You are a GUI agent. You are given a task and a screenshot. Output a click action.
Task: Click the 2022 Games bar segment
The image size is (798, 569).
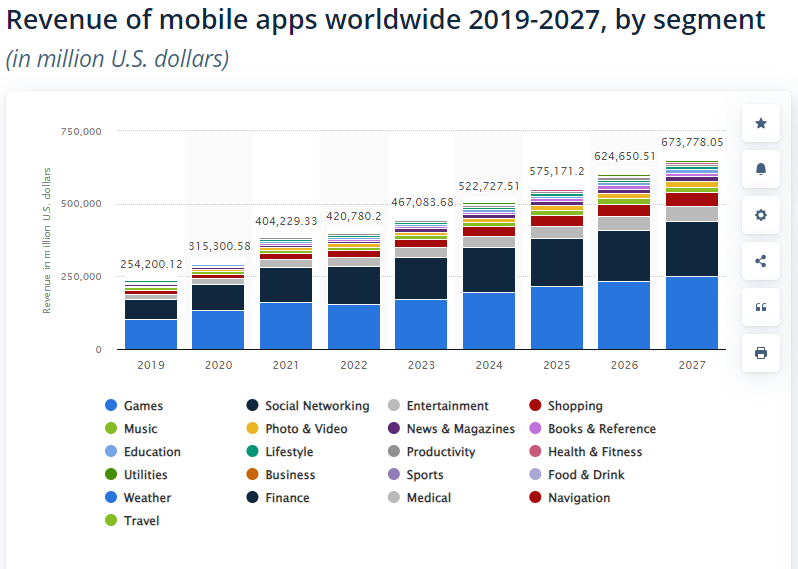(x=354, y=327)
